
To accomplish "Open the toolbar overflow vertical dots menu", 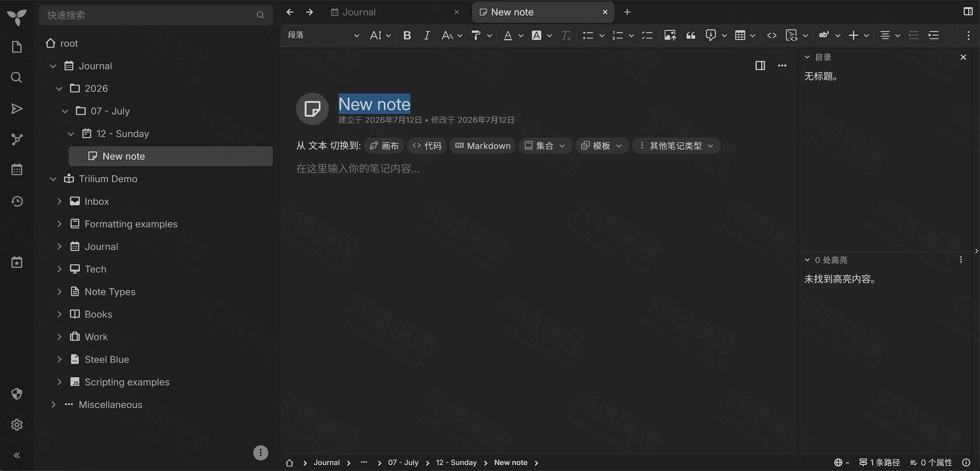I will pos(968,36).
